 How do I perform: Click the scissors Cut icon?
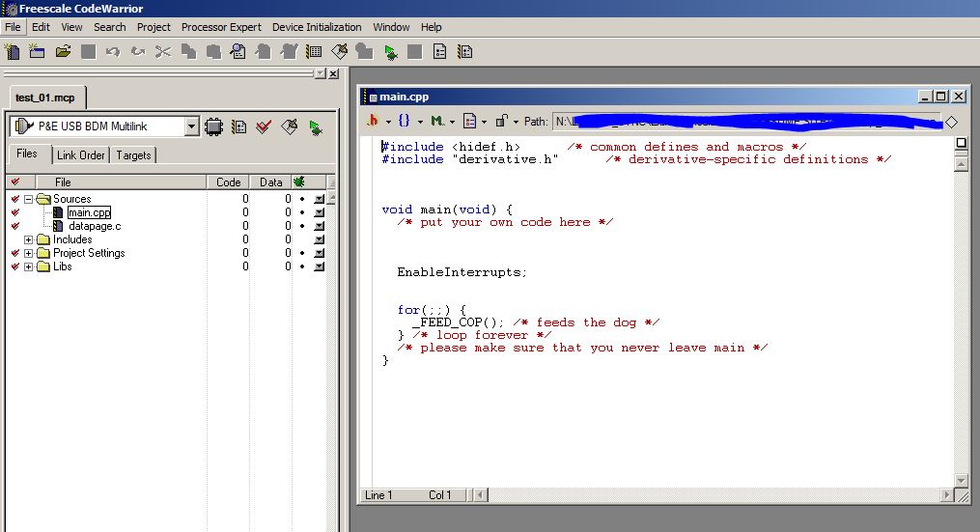163,52
